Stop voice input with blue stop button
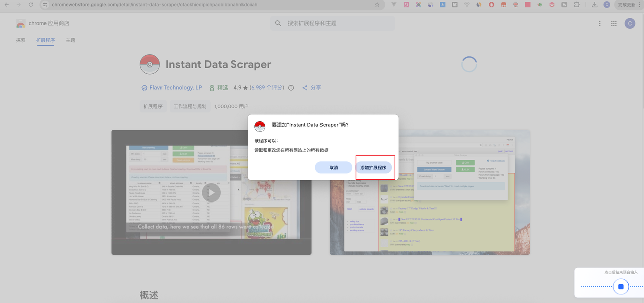Viewport: 644px width, 303px height. tap(621, 287)
